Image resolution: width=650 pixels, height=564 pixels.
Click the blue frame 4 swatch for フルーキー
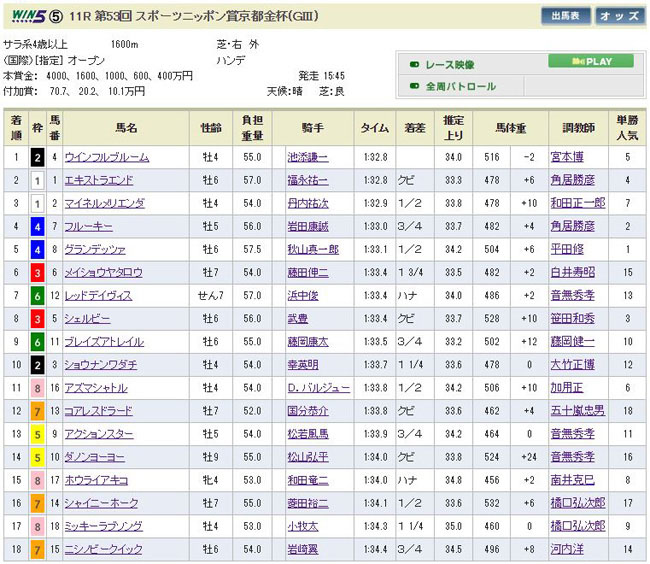[x=38, y=226]
